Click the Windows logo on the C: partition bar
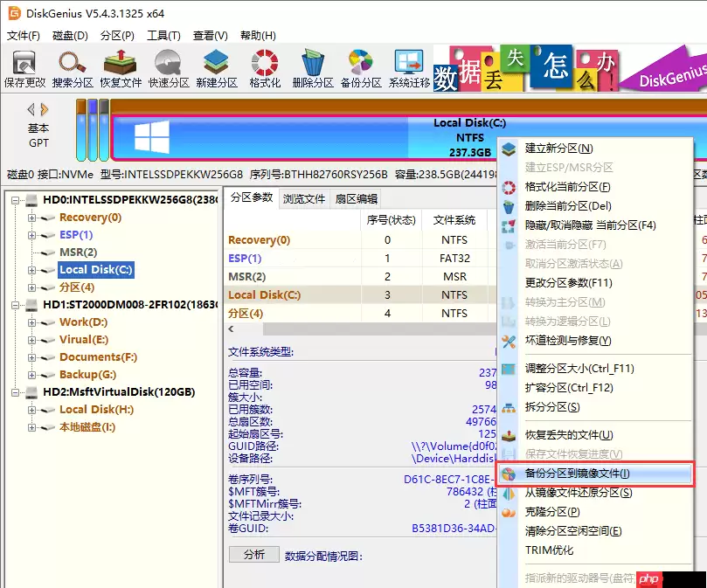 pyautogui.click(x=152, y=136)
